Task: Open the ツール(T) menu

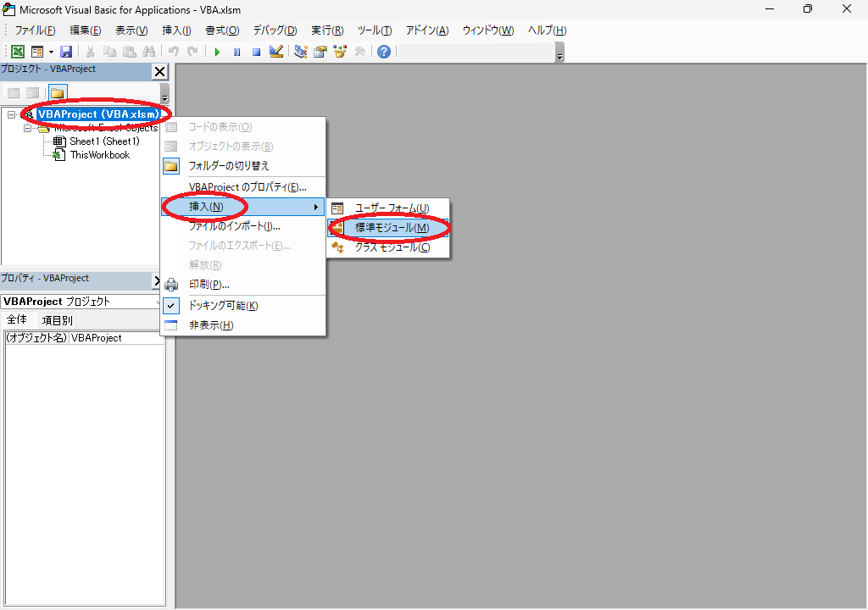Action: click(x=374, y=30)
